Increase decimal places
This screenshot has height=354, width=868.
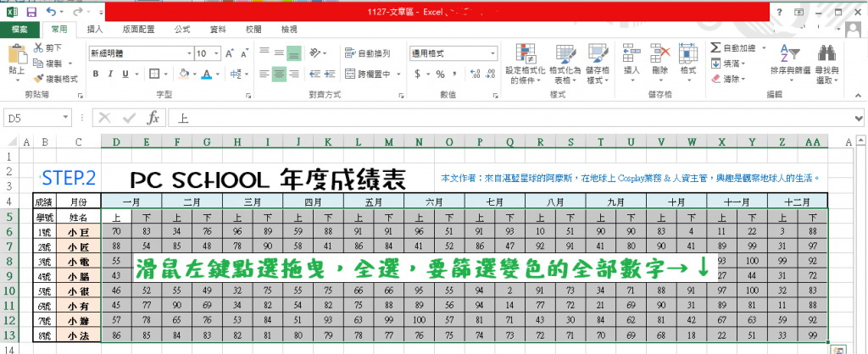(475, 75)
